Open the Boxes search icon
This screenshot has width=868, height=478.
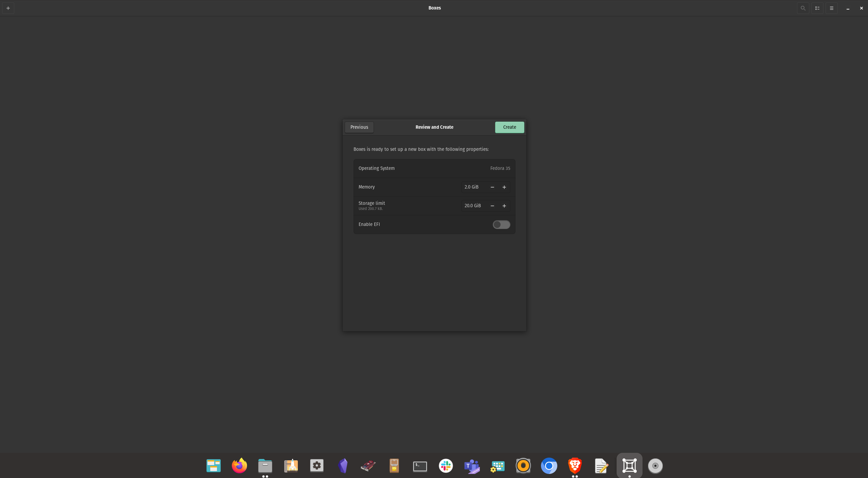click(x=803, y=8)
